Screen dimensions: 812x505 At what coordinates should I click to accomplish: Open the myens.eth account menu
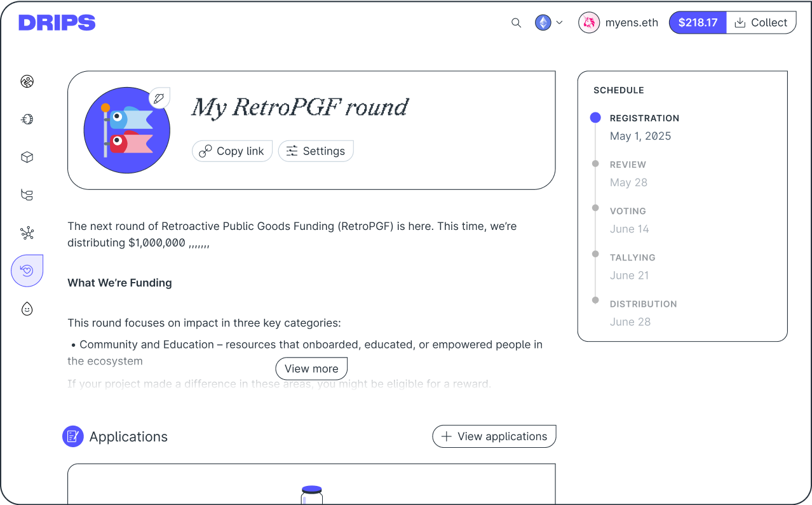click(x=618, y=23)
